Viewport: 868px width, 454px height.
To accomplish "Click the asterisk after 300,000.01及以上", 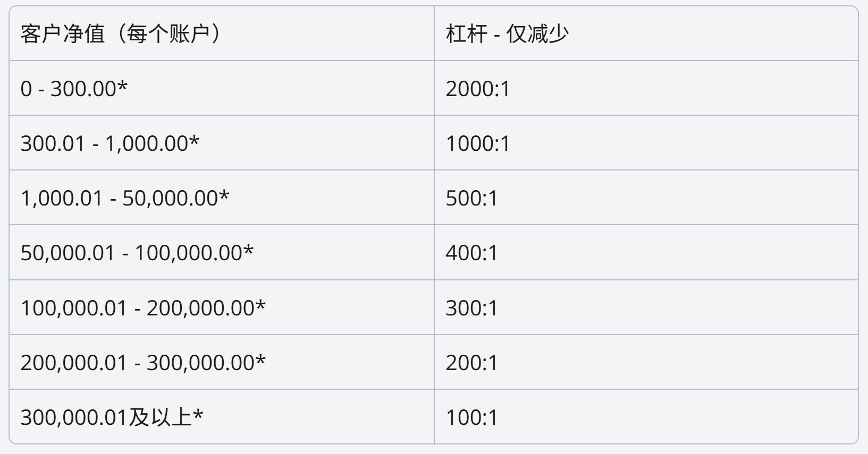I will point(198,414).
